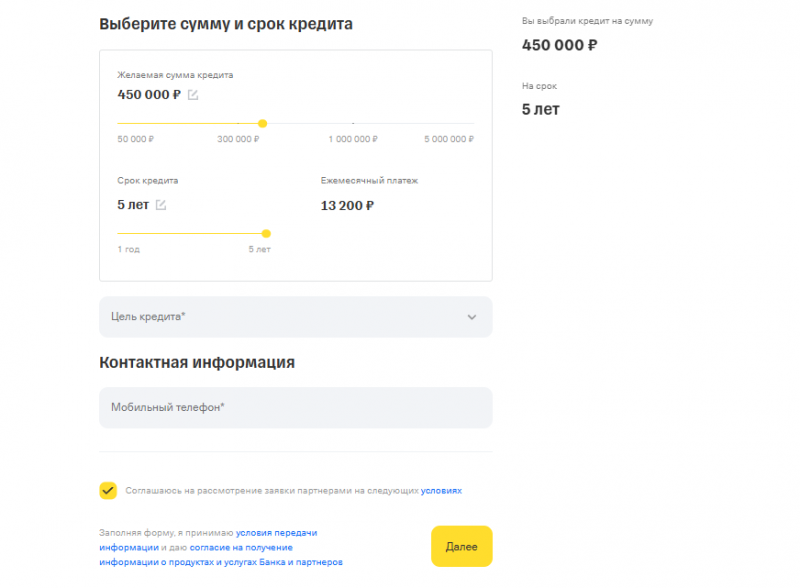Click the 5 лет value under Срок кредита
The width and height of the screenshot is (800, 588).
[x=131, y=203]
